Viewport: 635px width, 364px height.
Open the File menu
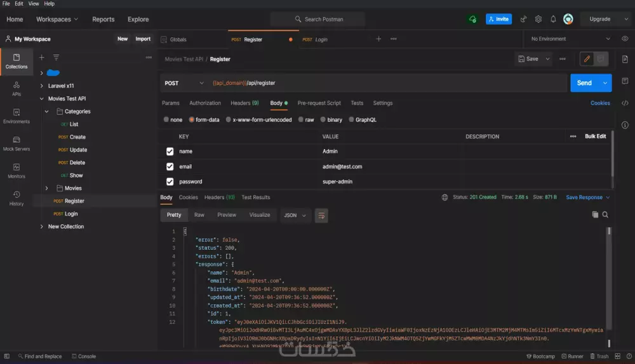pyautogui.click(x=6, y=4)
